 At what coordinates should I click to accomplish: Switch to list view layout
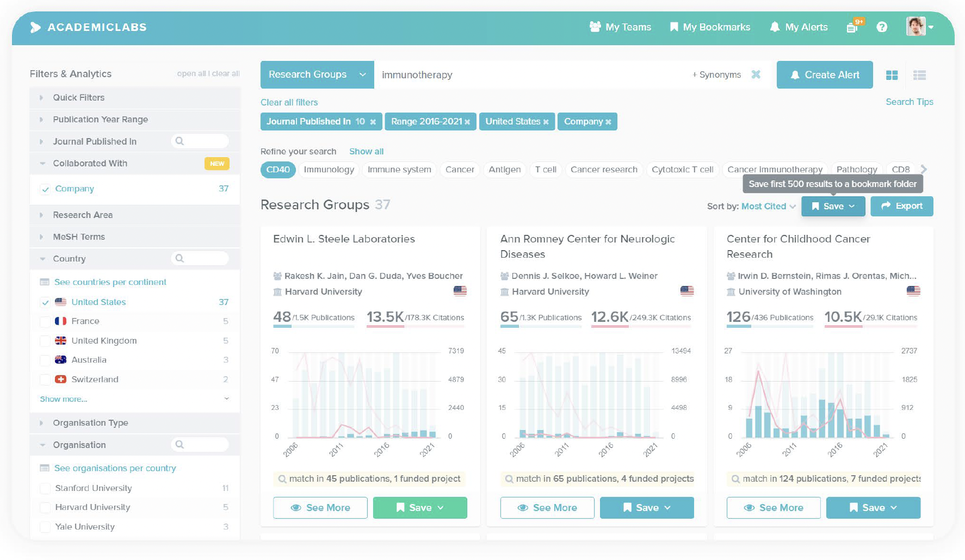pyautogui.click(x=919, y=75)
